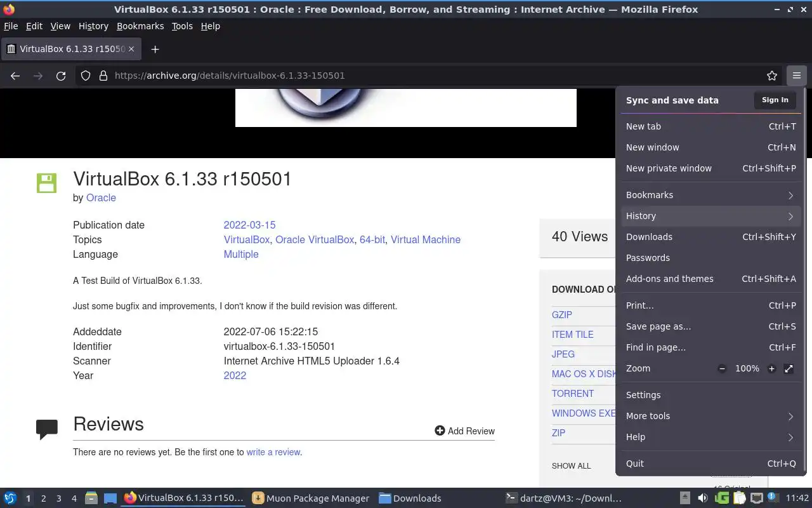Open Add-ons and themes
This screenshot has width=812, height=508.
[710, 279]
